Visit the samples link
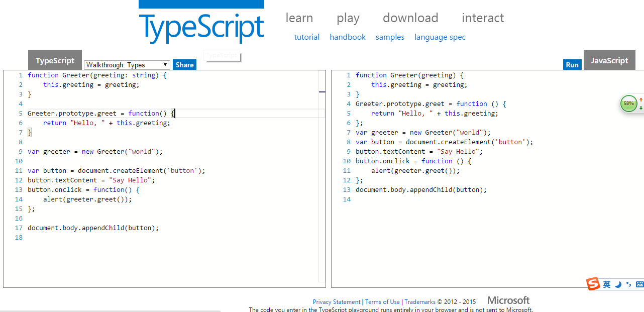644x312 pixels. [390, 37]
